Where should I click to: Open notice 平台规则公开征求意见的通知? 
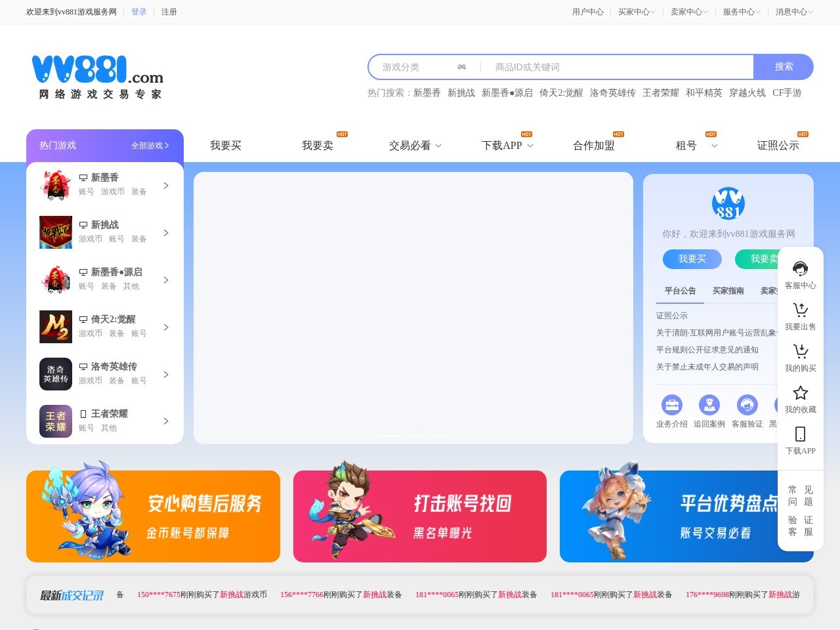point(707,350)
